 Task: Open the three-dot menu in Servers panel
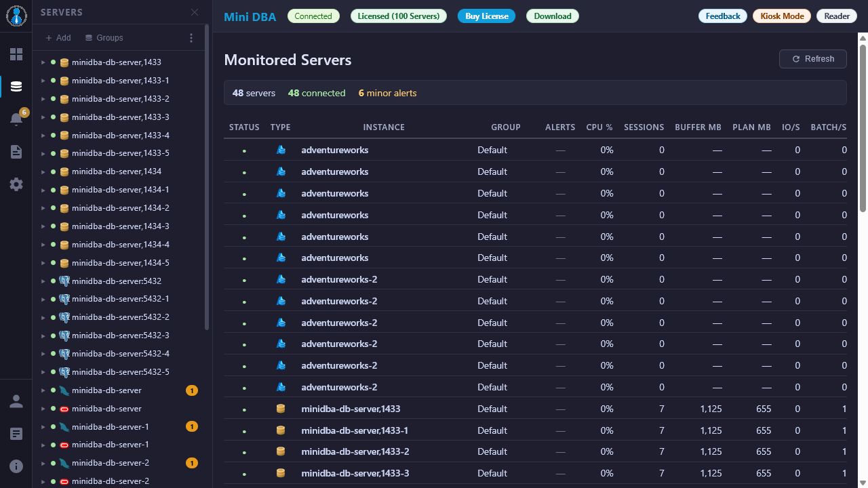(x=191, y=38)
